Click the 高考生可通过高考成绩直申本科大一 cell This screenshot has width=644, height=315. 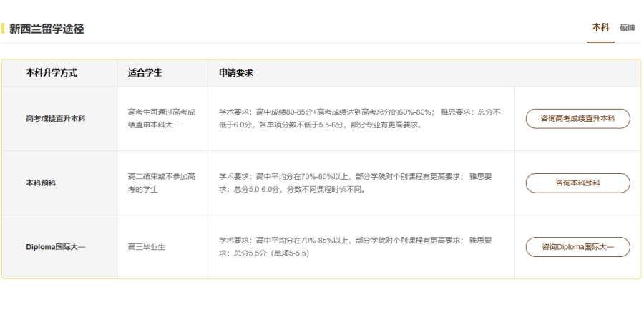pos(162,119)
